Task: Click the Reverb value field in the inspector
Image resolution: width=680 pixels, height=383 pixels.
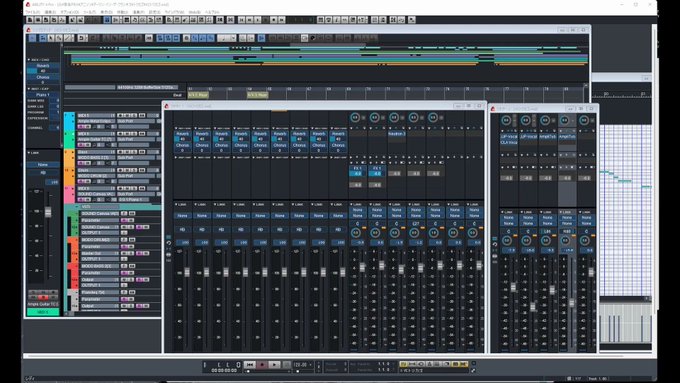Action: pyautogui.click(x=43, y=71)
